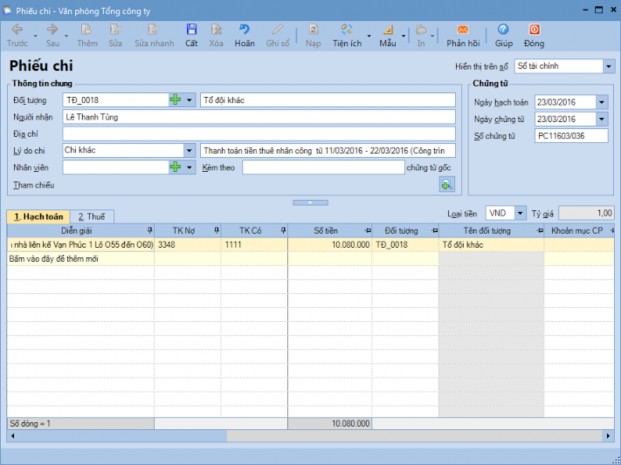Open the Tiện ích utilities tool
Screen dimensions: 621x465
point(347,35)
